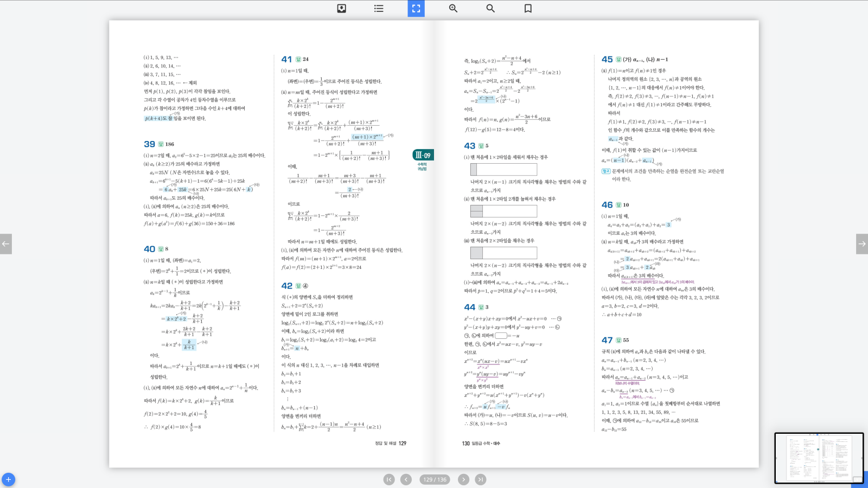Toggle fullscreen mode off
Screen dimensions: 868x488
point(416,8)
